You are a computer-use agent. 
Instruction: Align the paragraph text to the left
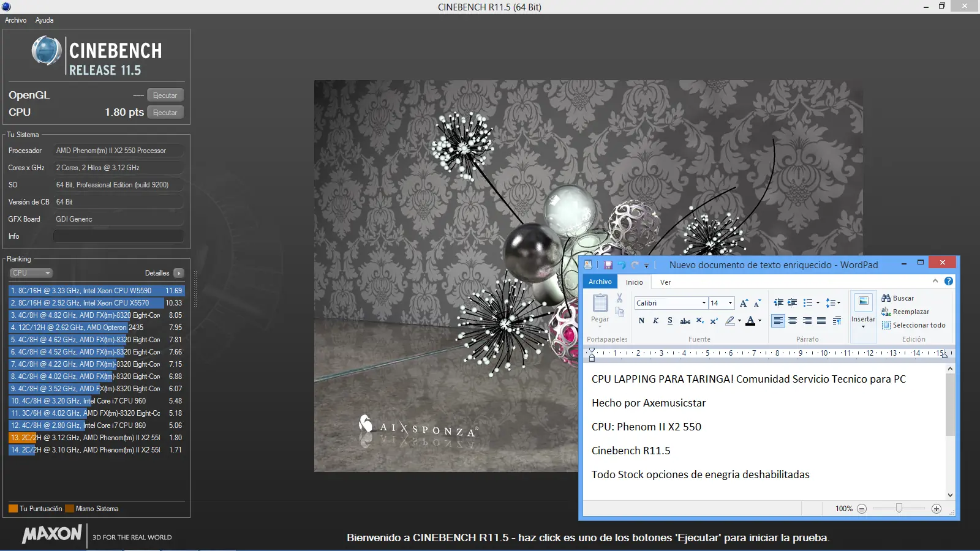pyautogui.click(x=778, y=321)
